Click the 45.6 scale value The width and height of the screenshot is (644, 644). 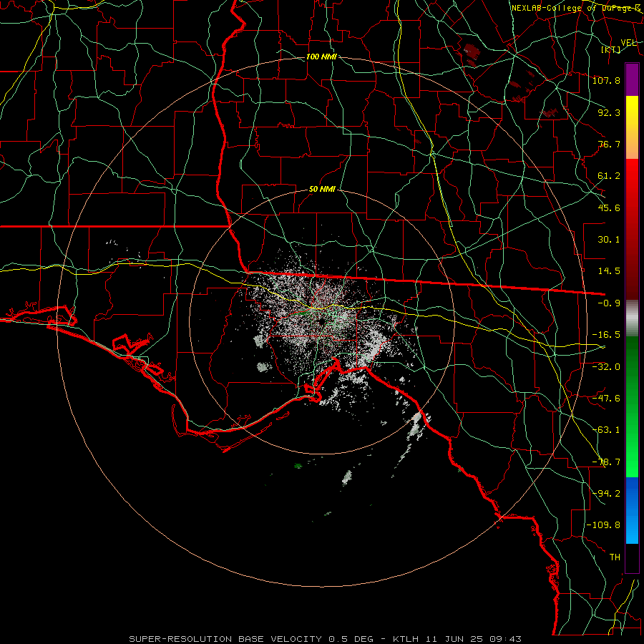pyautogui.click(x=609, y=208)
